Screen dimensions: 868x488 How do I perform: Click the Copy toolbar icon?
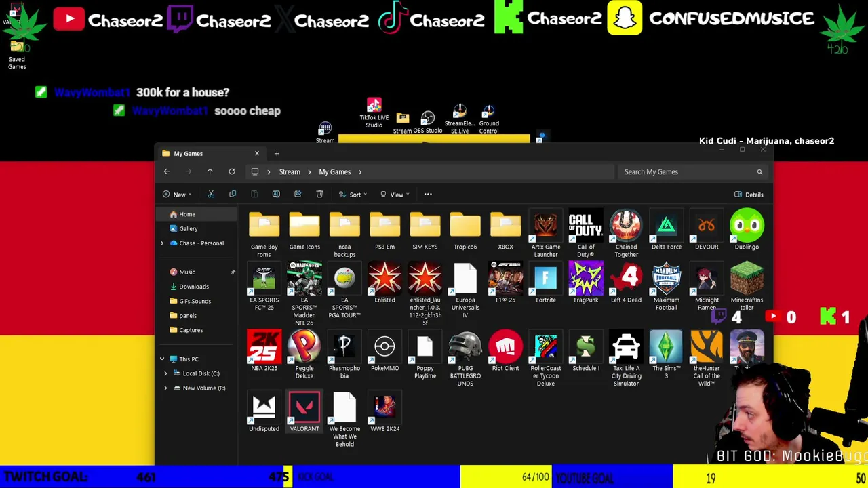point(233,195)
